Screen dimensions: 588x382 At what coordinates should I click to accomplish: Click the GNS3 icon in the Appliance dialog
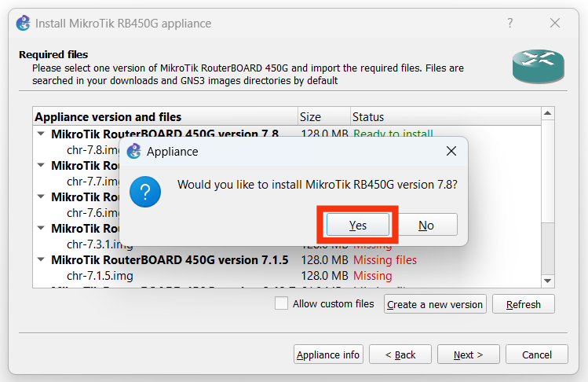133,151
